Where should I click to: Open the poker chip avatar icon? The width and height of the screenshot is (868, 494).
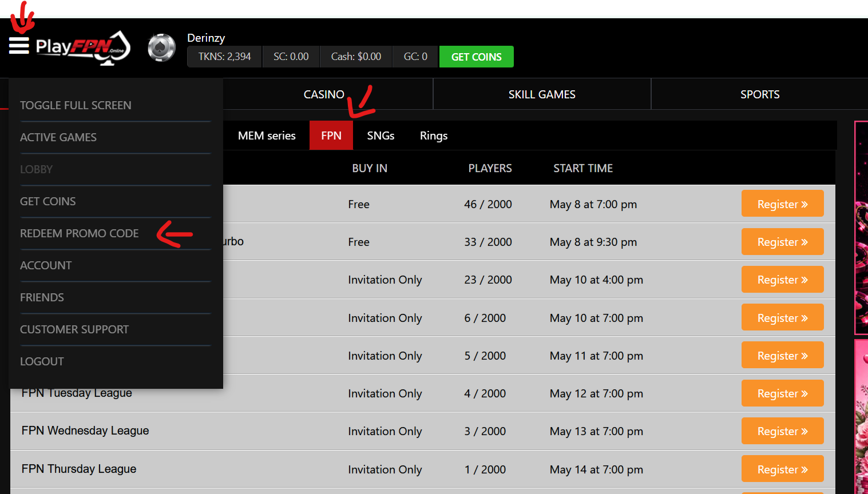(x=161, y=47)
